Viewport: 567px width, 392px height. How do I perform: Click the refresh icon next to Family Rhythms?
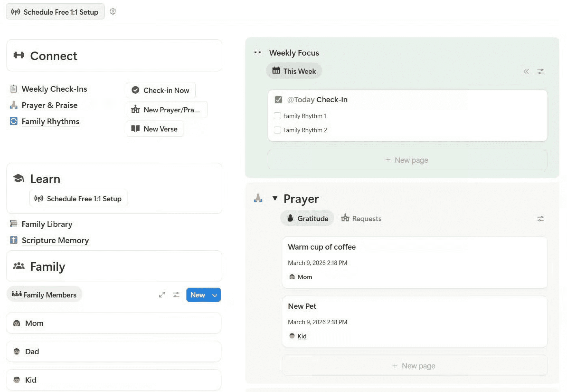click(14, 121)
